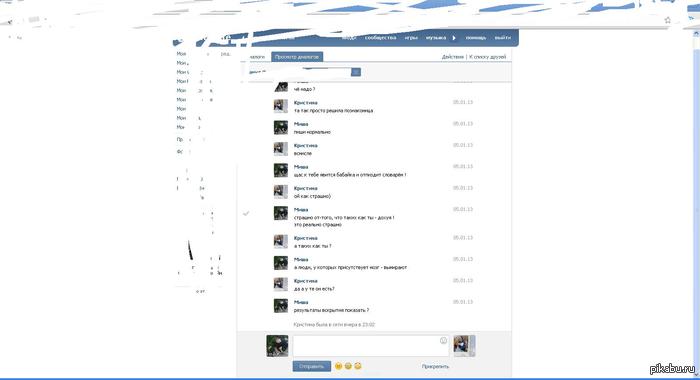Send message with Отправить button
Screen dimensions: 700x380
(312, 366)
